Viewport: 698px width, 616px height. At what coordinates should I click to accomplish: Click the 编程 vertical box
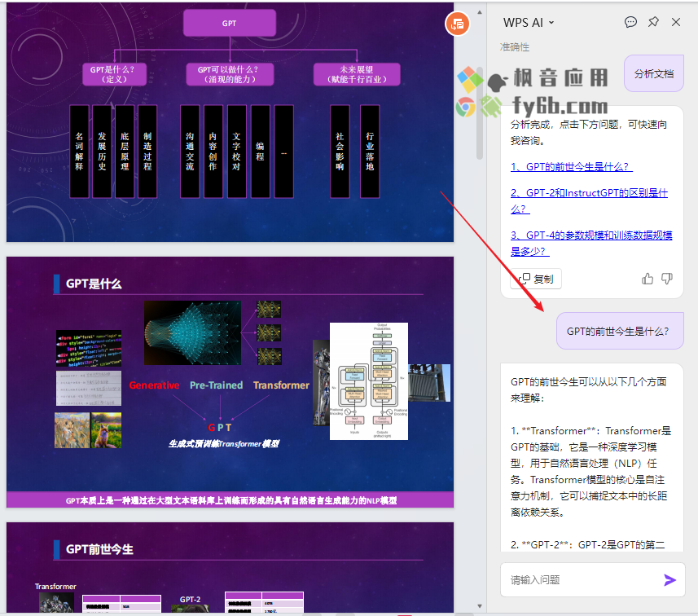tap(261, 152)
